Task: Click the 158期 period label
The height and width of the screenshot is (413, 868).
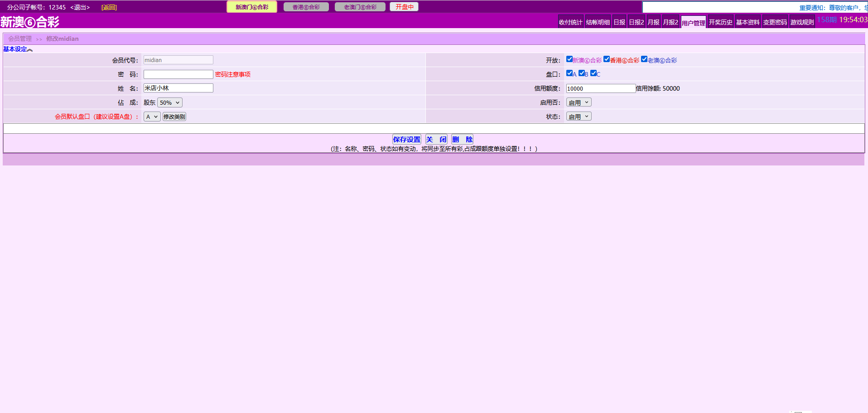Action: [x=827, y=20]
